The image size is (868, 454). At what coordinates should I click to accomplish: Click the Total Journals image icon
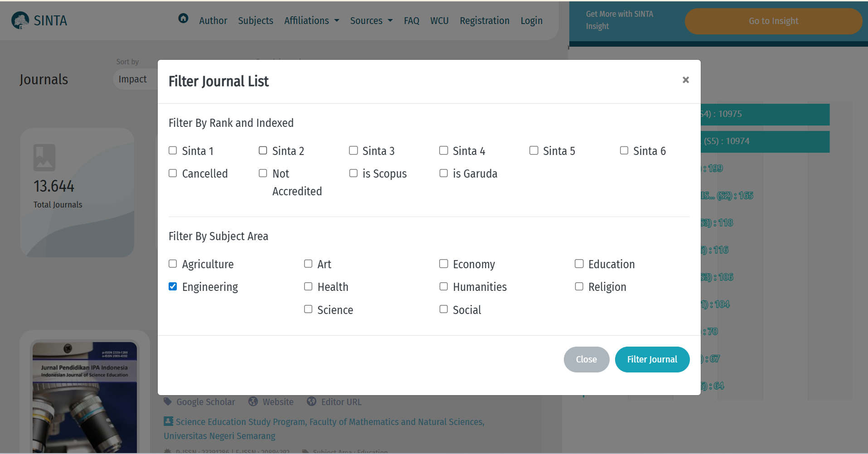click(x=44, y=158)
